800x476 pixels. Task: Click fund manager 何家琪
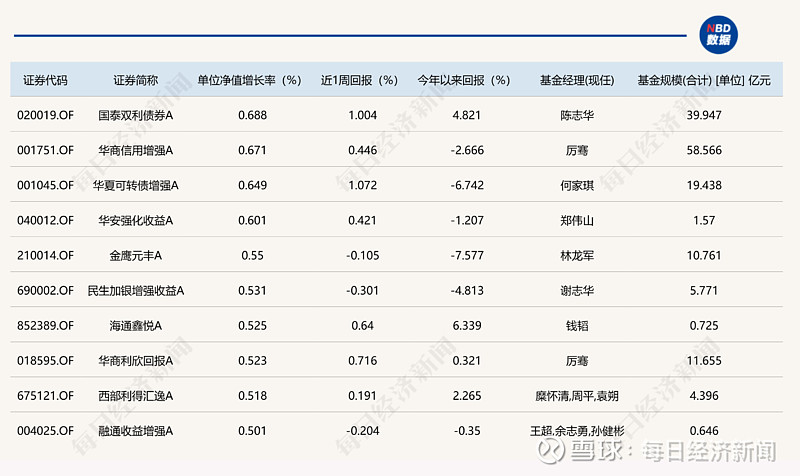(x=577, y=185)
